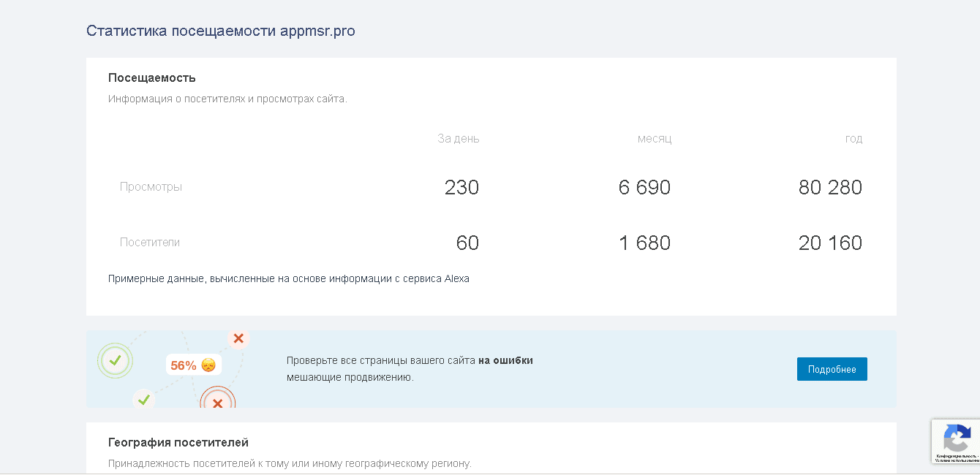Click the sad face emoji next to 56%
This screenshot has width=980, height=475.
point(209,364)
